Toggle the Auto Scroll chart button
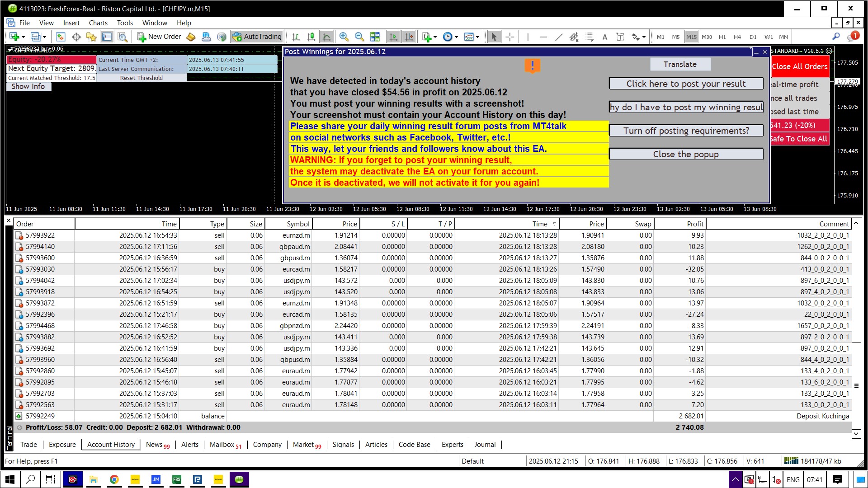 393,37
